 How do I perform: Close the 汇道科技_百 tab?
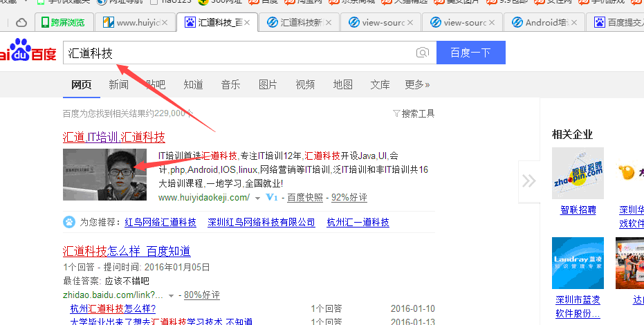tap(247, 23)
